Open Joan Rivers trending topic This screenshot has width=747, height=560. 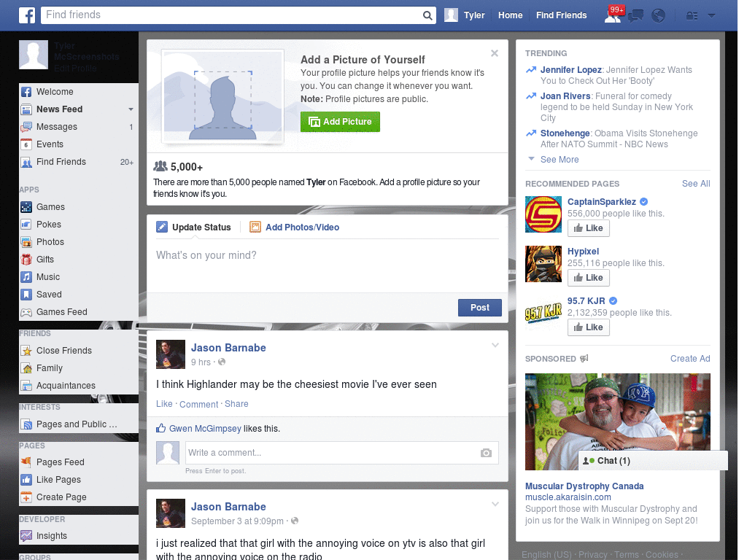565,96
